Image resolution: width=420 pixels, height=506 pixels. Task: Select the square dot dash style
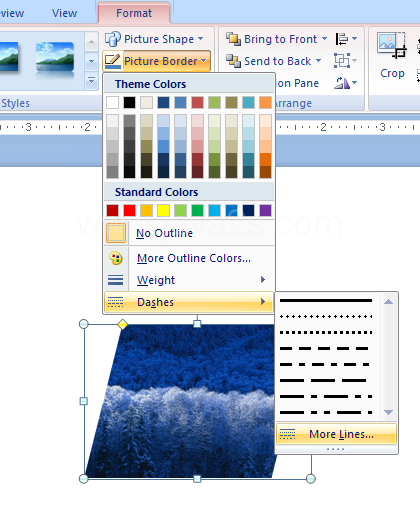tap(326, 332)
